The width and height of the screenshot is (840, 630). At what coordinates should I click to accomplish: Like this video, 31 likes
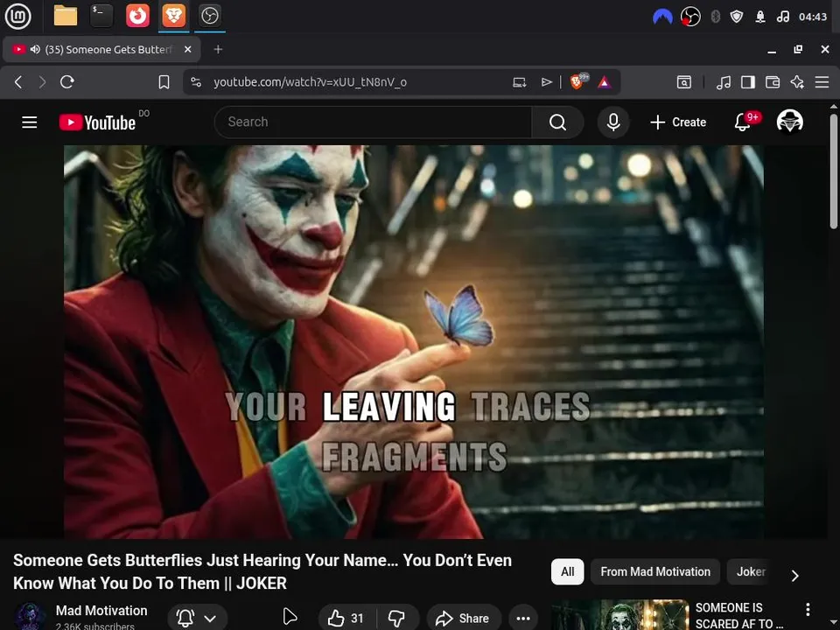coord(347,619)
